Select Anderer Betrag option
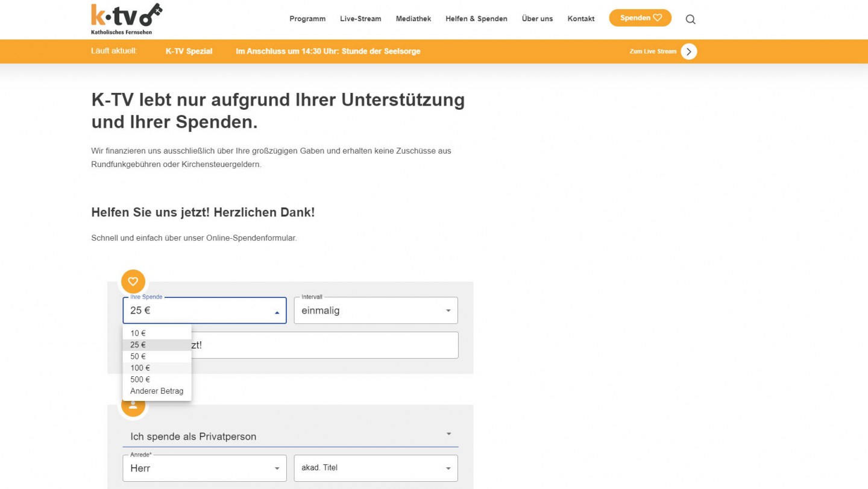 [157, 391]
